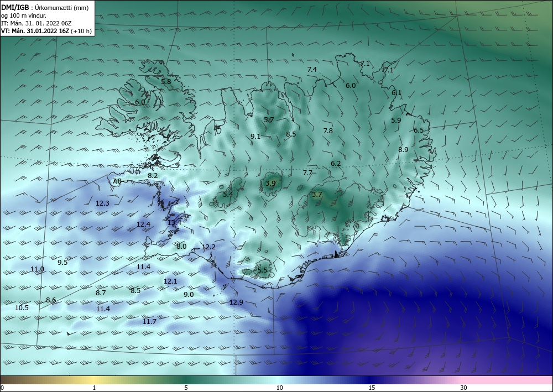Click the 9.0 value over the sea
The width and height of the screenshot is (553, 392).
click(x=189, y=294)
